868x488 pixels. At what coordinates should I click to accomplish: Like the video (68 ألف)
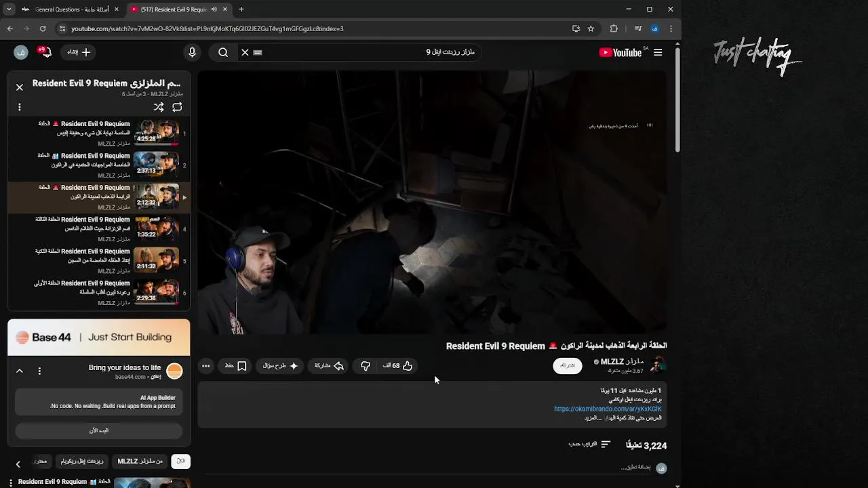(x=397, y=366)
